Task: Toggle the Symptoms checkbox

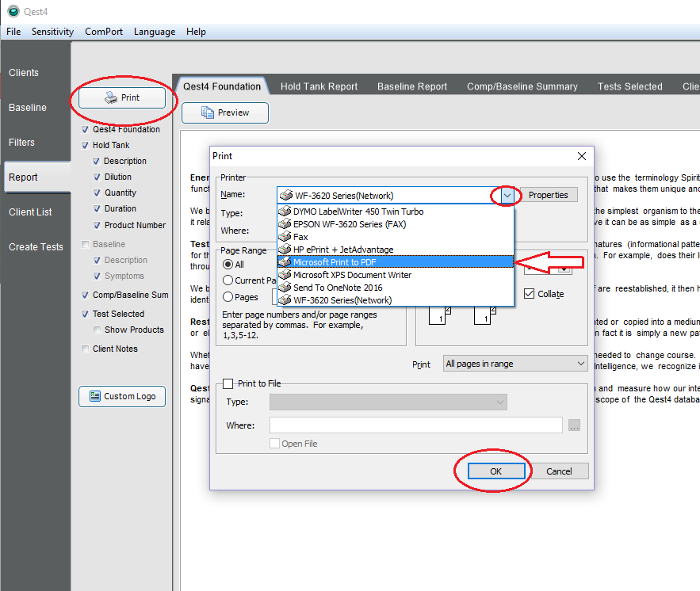Action: [97, 276]
